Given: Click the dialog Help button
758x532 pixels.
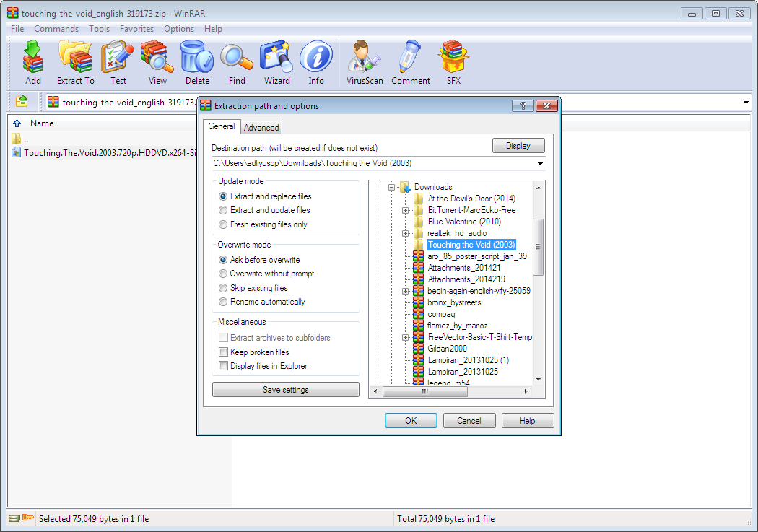Looking at the screenshot, I should (528, 420).
